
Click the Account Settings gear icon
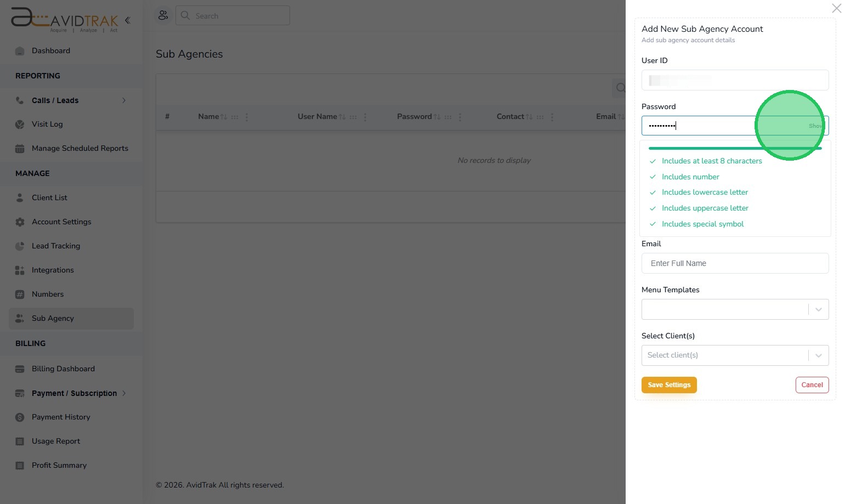click(20, 222)
